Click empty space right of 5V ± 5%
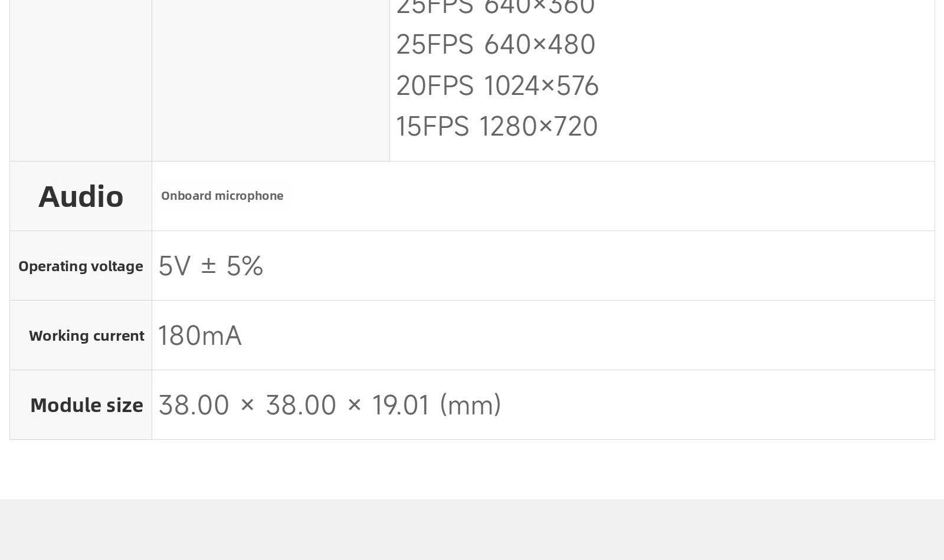 [x=599, y=266]
